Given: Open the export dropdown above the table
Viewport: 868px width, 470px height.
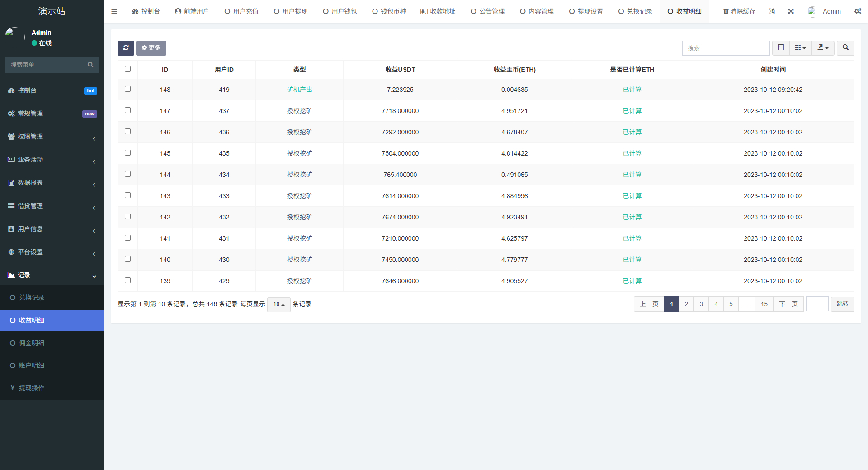Looking at the screenshot, I should pyautogui.click(x=823, y=48).
